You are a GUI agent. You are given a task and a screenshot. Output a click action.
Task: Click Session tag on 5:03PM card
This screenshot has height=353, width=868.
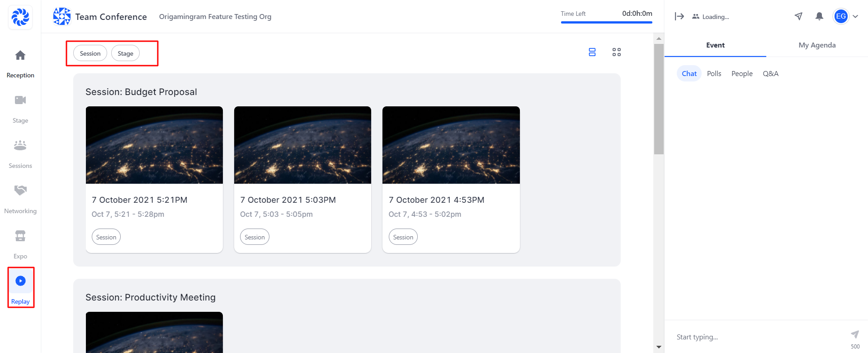click(255, 237)
